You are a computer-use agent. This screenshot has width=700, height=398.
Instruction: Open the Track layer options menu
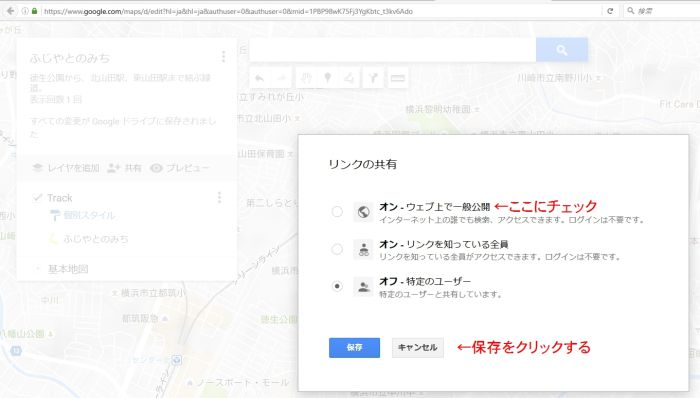click(219, 198)
